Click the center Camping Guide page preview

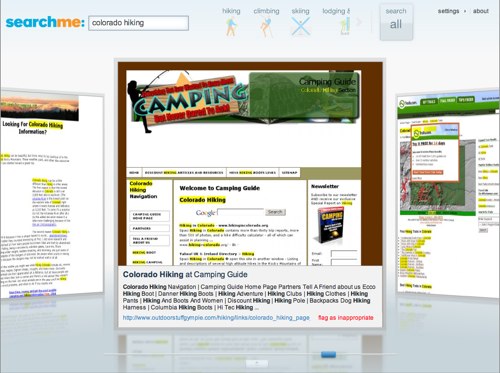click(250, 164)
